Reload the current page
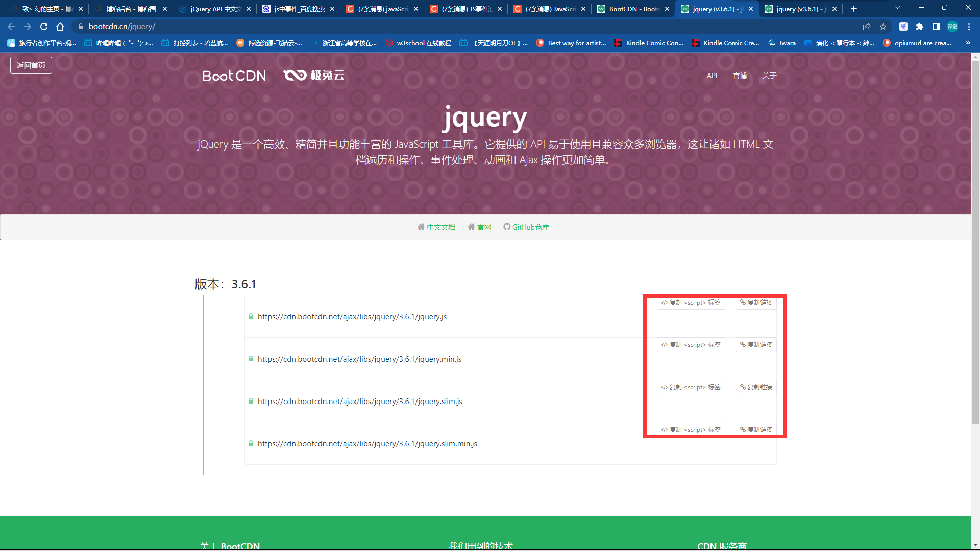The height and width of the screenshot is (551, 980). pyautogui.click(x=44, y=27)
